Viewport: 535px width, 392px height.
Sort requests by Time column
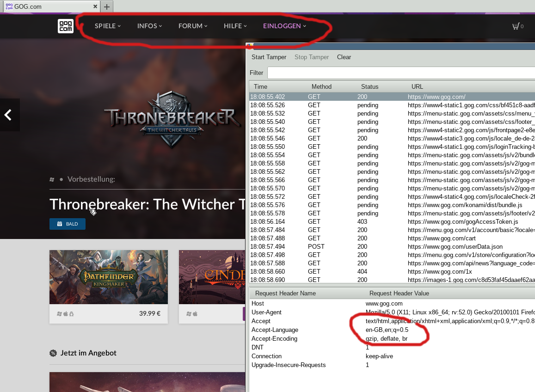click(260, 86)
